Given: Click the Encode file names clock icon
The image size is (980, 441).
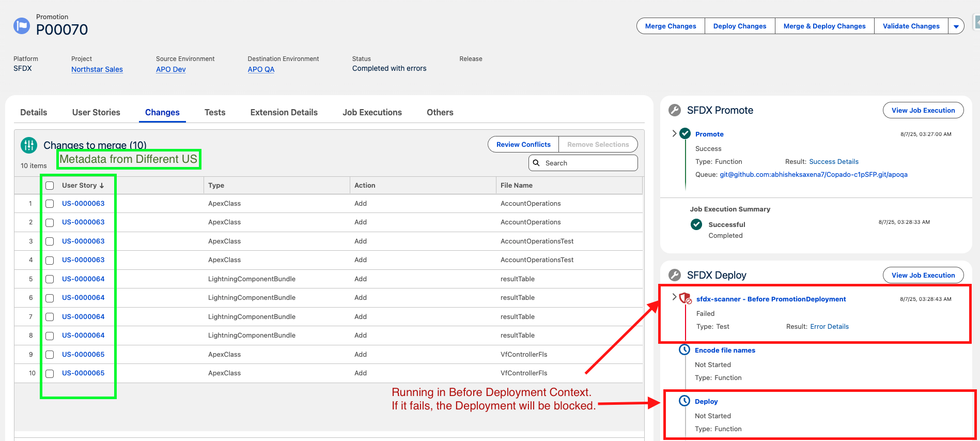Looking at the screenshot, I should pos(685,350).
